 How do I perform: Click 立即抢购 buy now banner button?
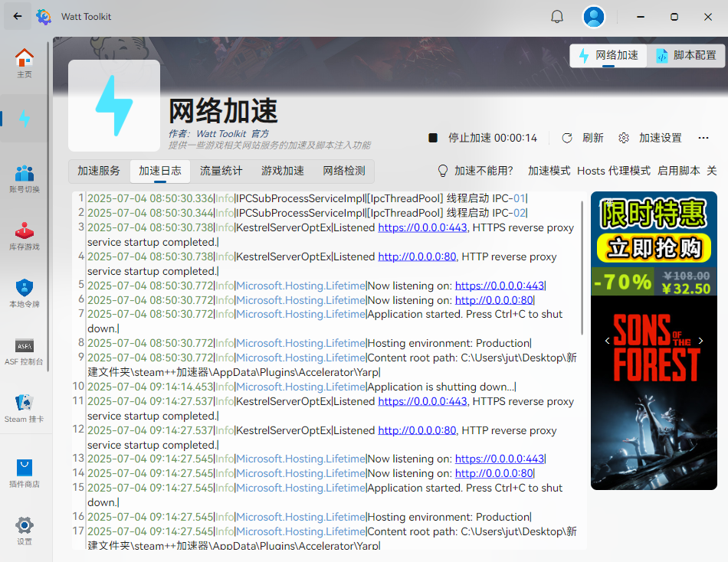point(654,248)
